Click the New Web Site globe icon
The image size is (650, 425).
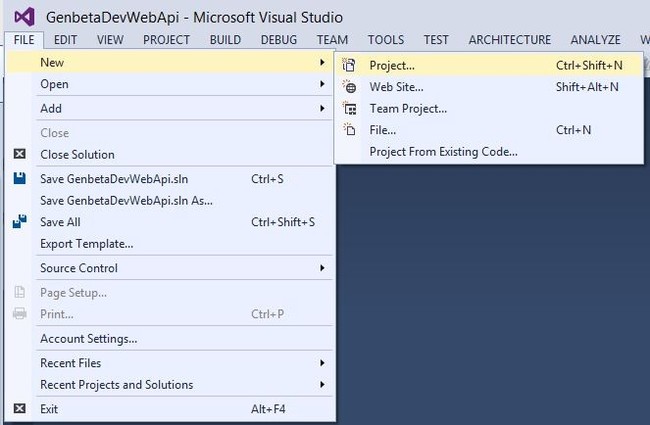tap(349, 87)
